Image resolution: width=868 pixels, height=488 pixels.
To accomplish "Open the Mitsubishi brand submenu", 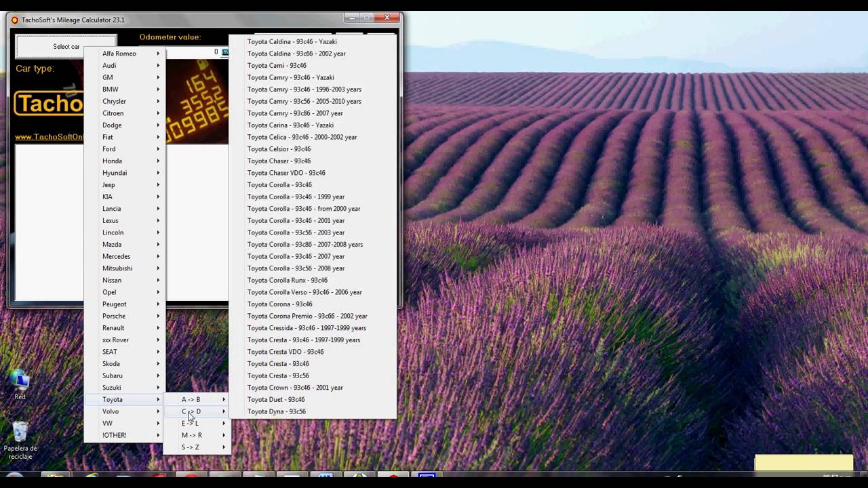I will [125, 268].
